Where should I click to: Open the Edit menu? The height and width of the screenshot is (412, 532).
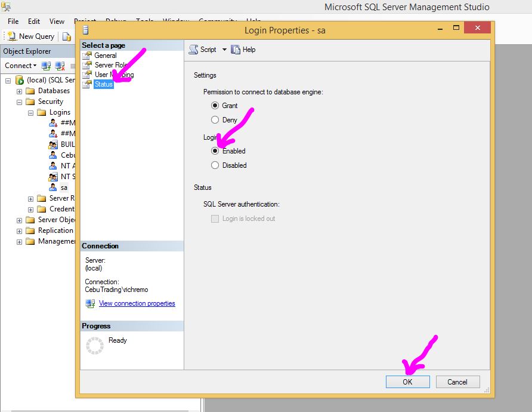coord(34,21)
